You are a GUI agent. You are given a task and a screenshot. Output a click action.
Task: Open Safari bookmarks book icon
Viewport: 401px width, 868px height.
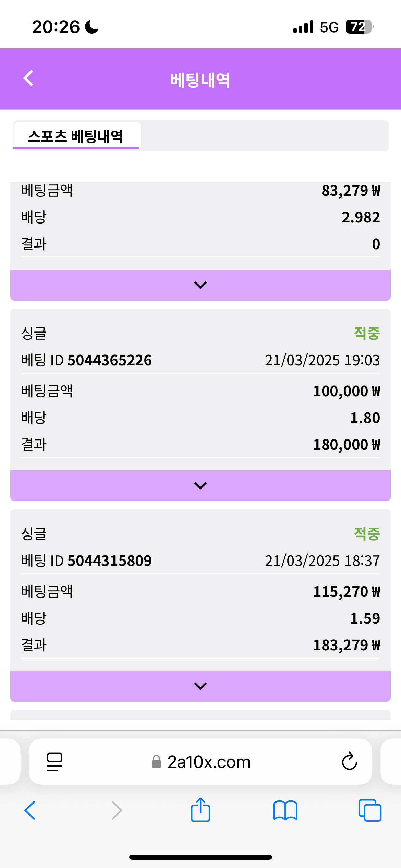point(285,810)
